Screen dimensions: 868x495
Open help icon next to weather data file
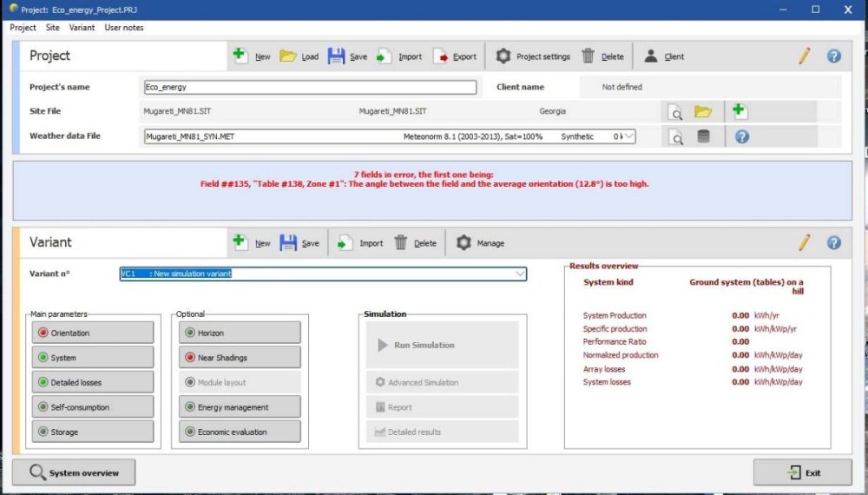741,136
